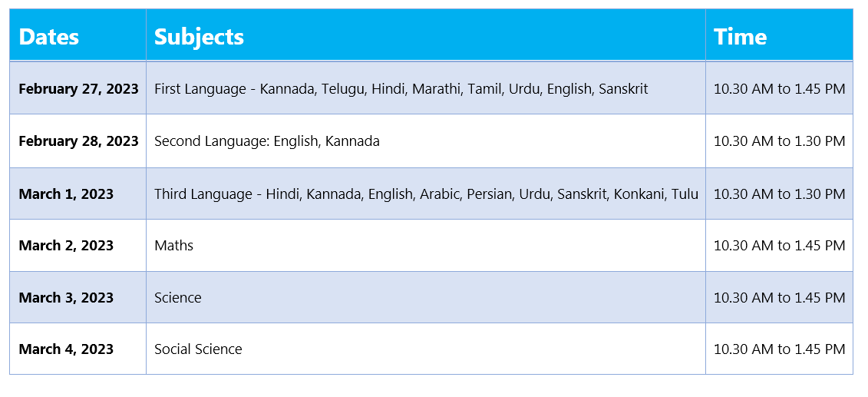
Task: Click the Subjects column header
Action: pyautogui.click(x=426, y=35)
